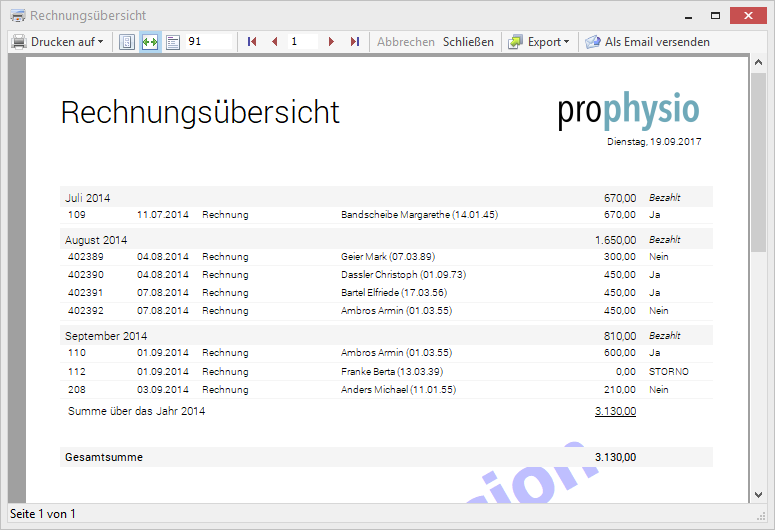Click the 'Als Email versenden' button
775x530 pixels.
click(656, 42)
